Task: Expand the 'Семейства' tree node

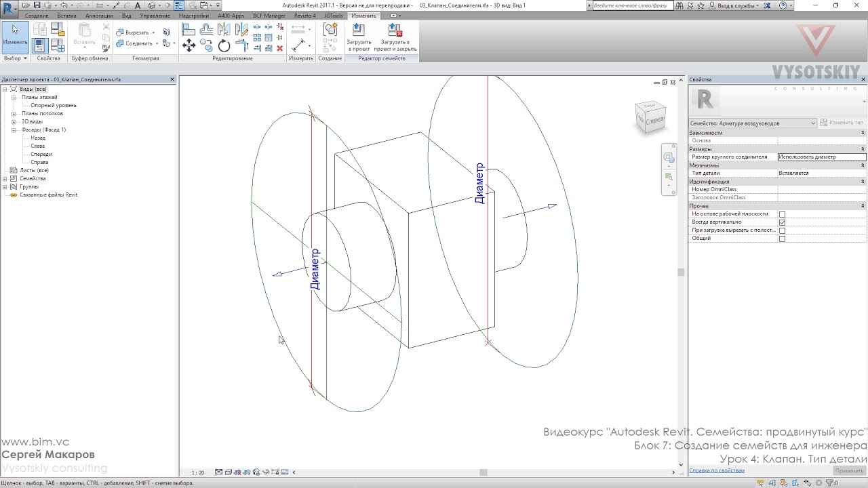Action: click(x=5, y=179)
